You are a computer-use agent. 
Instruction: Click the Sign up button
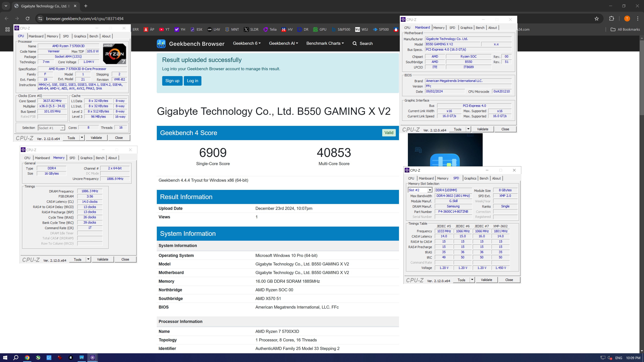[172, 81]
